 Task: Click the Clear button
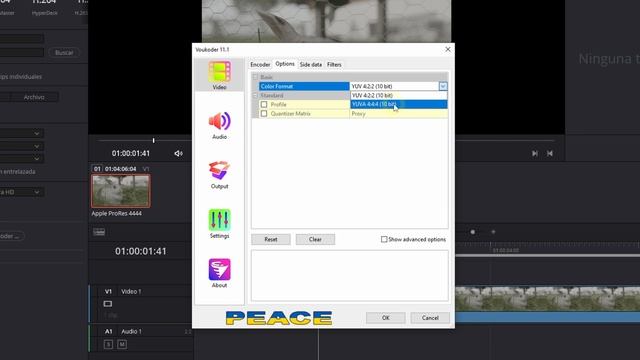315,239
